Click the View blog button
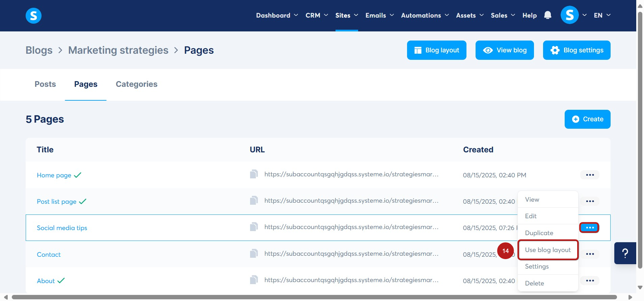644x301 pixels. [505, 50]
